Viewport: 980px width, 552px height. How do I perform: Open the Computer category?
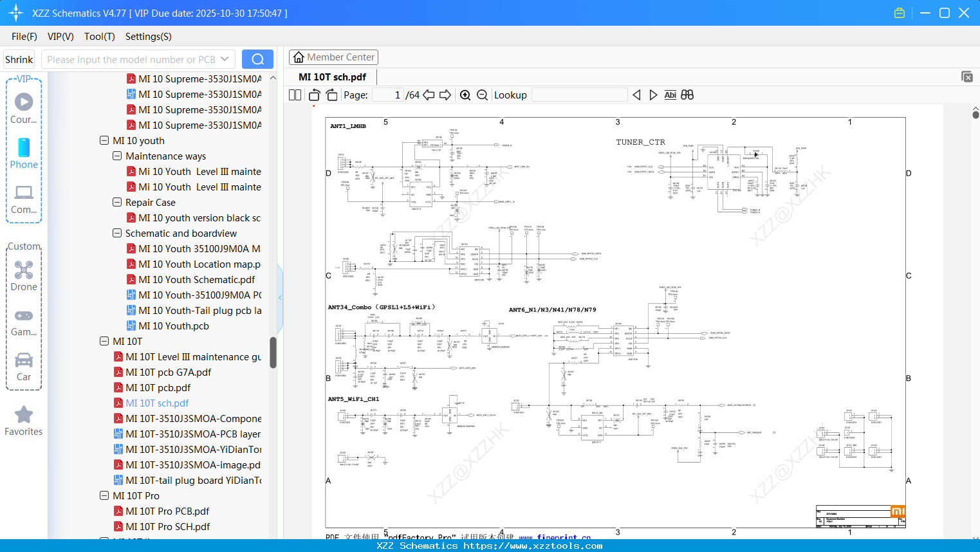pos(24,199)
